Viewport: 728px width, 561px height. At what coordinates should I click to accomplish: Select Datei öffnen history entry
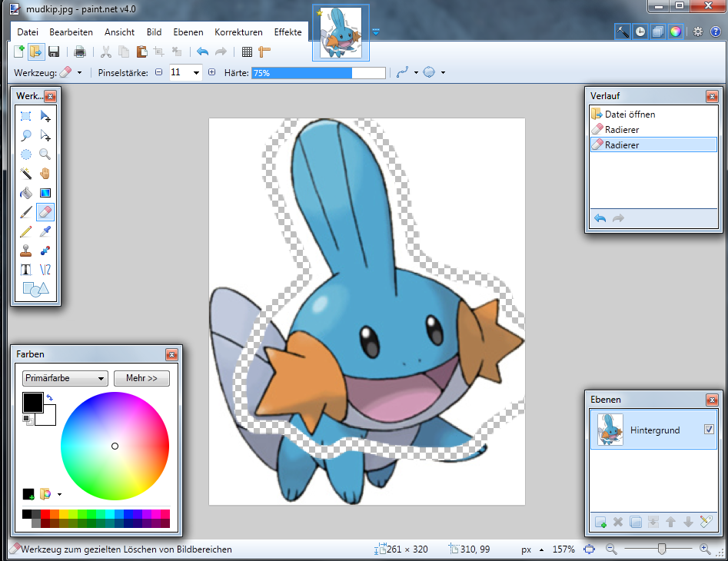click(x=653, y=115)
